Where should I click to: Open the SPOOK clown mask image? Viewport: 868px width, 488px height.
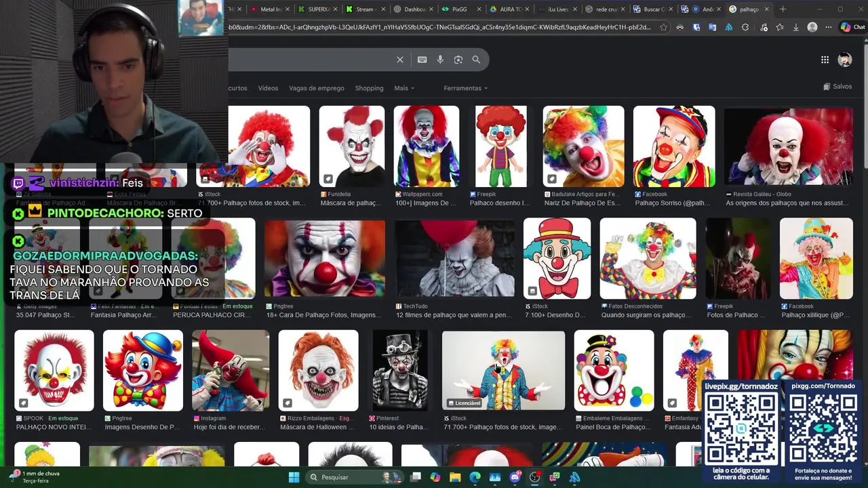54,370
